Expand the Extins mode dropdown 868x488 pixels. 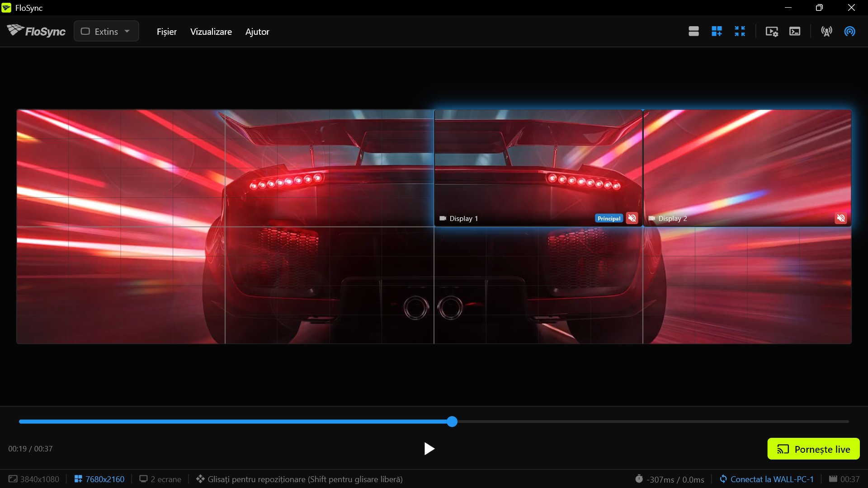pyautogui.click(x=106, y=31)
